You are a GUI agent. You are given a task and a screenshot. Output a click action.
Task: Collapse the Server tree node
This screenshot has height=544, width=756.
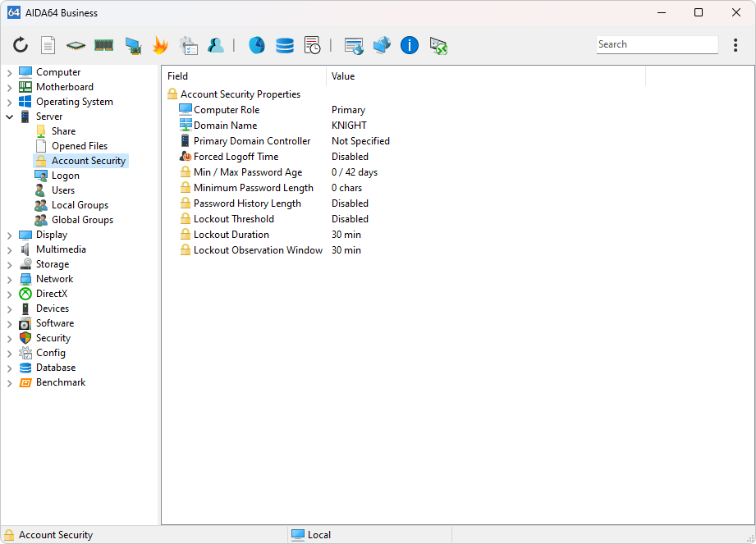click(x=9, y=117)
